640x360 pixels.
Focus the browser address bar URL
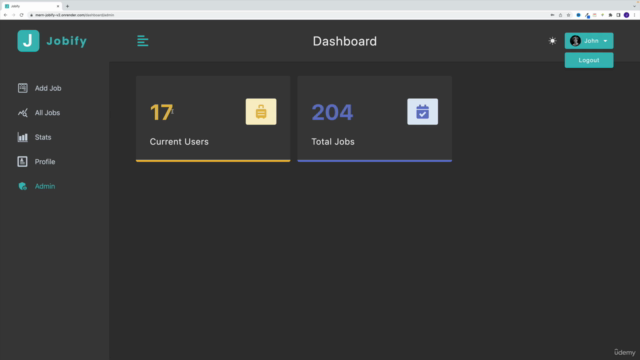point(74,15)
